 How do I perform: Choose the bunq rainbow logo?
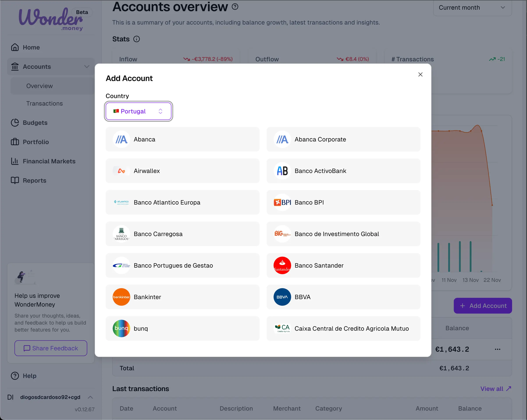pos(121,328)
